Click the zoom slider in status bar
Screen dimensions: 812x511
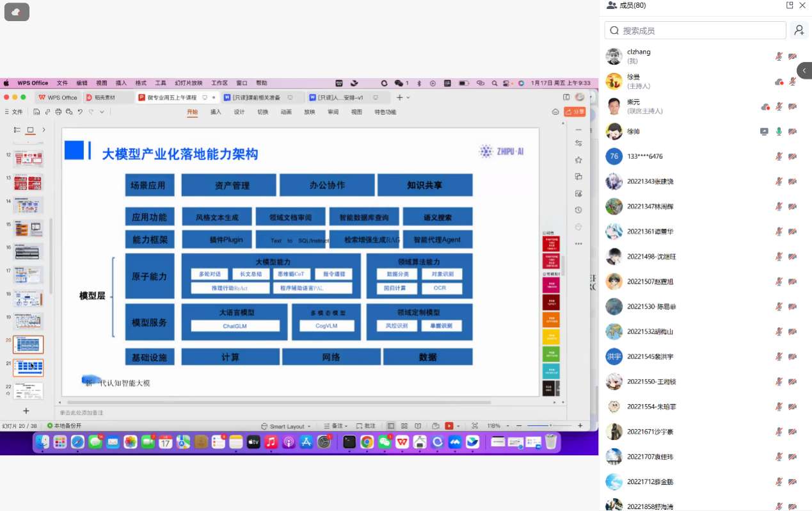coord(550,426)
